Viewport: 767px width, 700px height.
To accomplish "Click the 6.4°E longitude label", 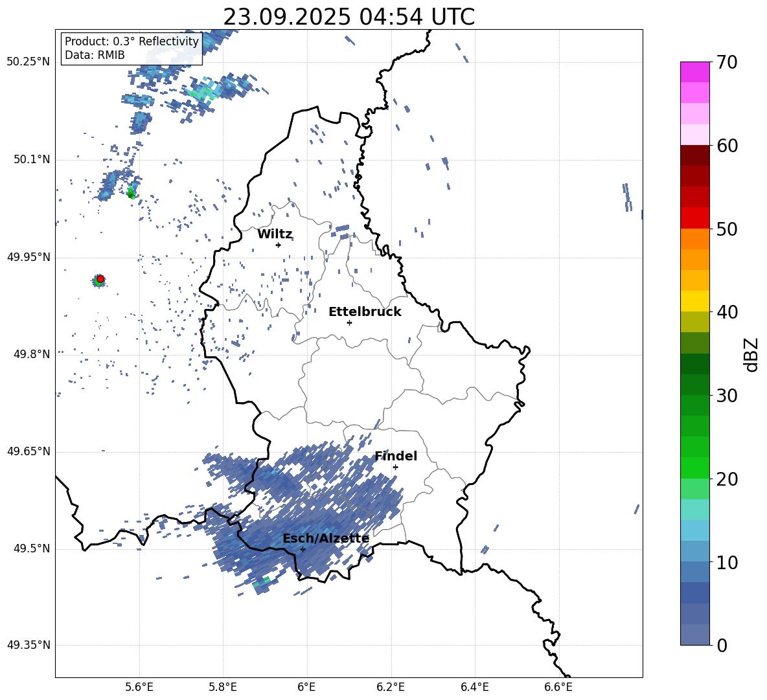I will click(x=474, y=687).
